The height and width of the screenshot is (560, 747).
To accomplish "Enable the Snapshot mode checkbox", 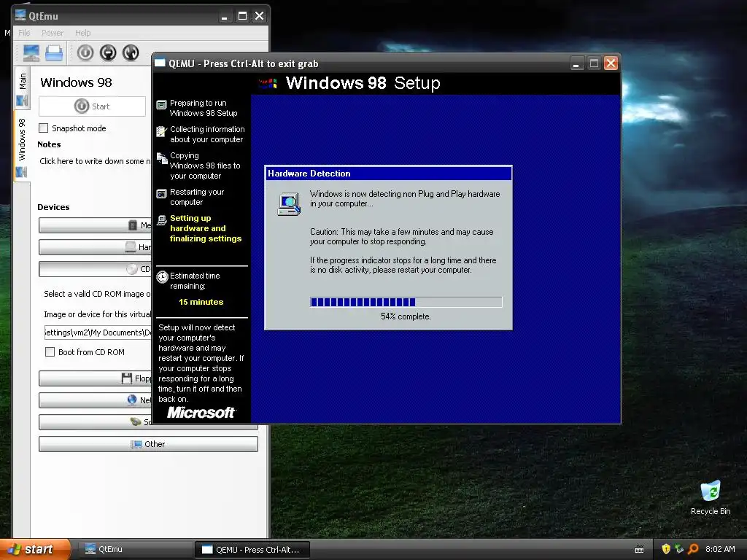I will (43, 128).
